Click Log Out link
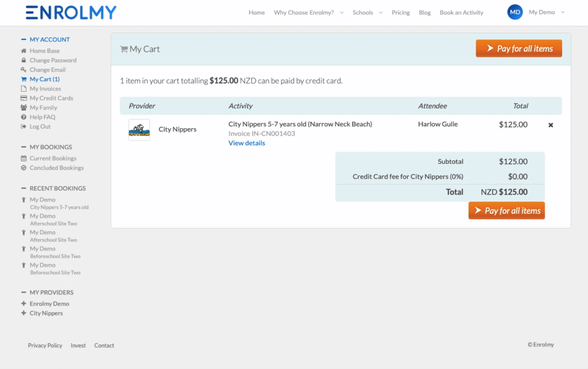Image resolution: width=588 pixels, height=369 pixels. [x=40, y=126]
